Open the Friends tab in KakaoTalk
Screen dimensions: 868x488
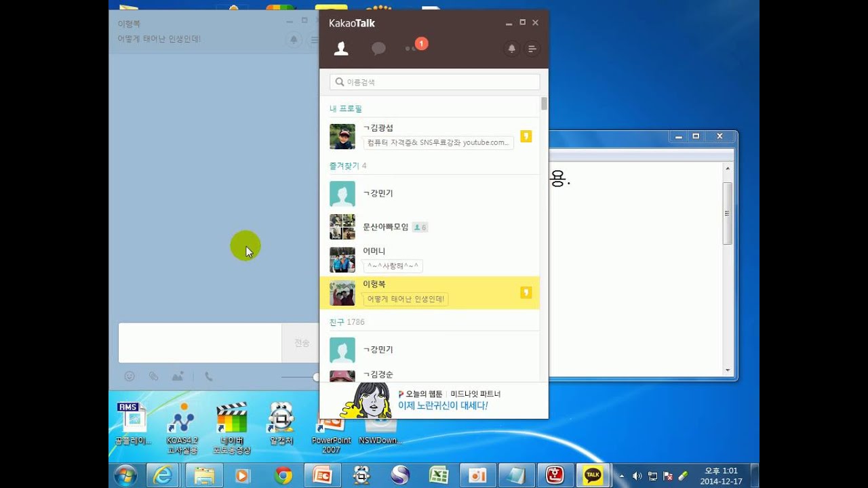tap(341, 49)
